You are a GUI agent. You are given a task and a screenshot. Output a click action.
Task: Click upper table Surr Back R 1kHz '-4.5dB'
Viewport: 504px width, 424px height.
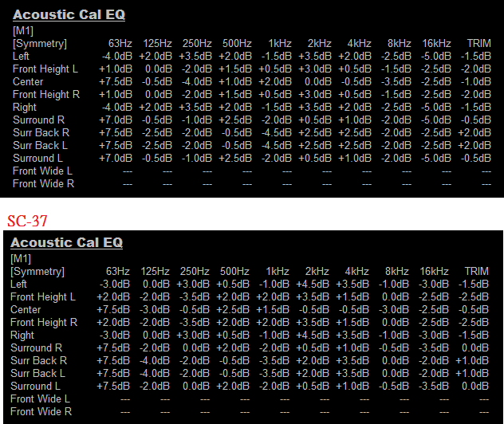(277, 133)
